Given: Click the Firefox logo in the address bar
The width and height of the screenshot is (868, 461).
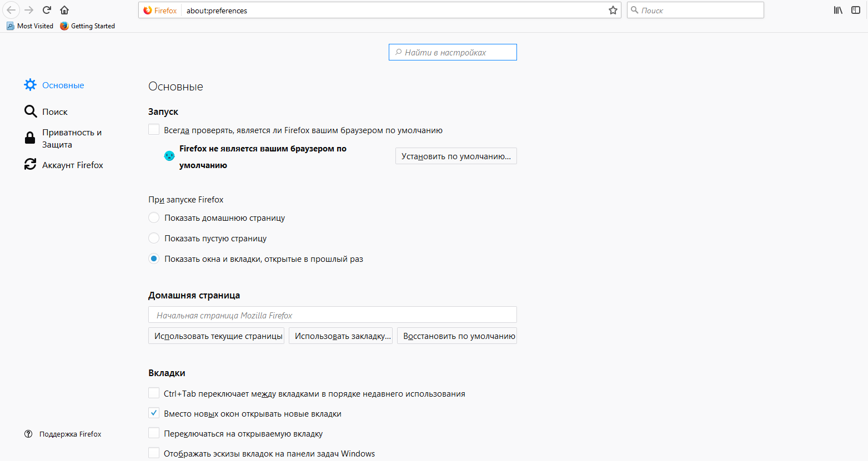Looking at the screenshot, I should 148,10.
